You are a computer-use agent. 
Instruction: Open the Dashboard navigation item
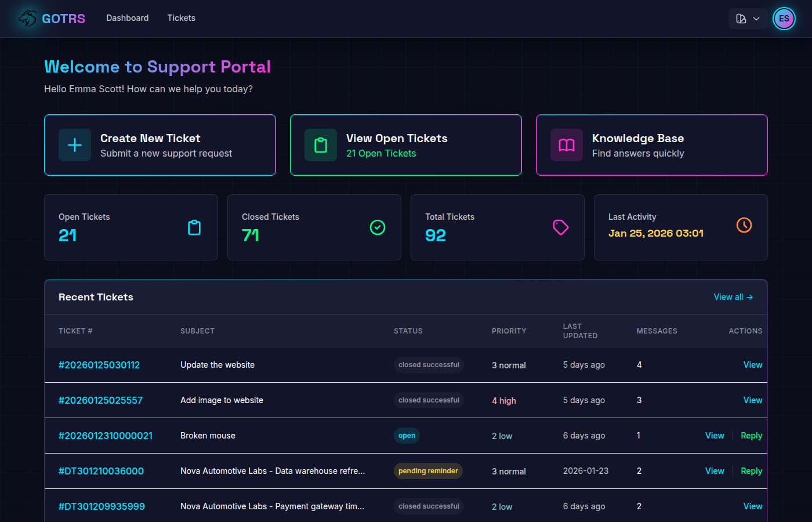[127, 18]
